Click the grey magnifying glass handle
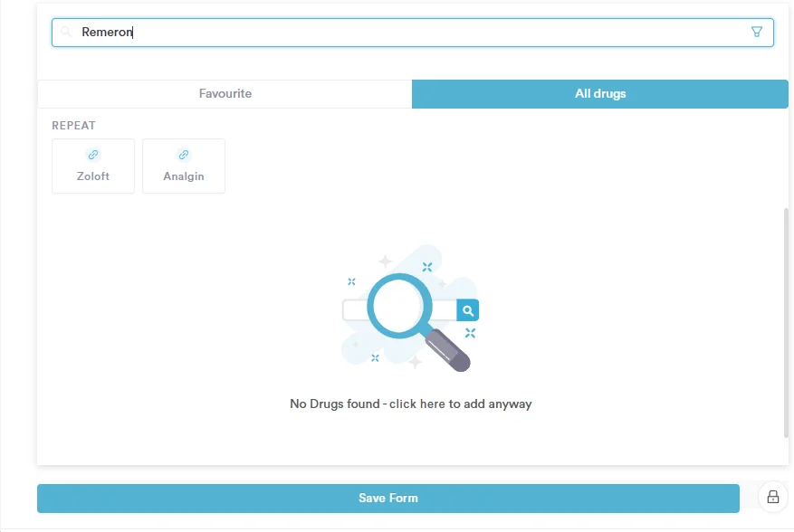This screenshot has width=794, height=532. coord(449,349)
